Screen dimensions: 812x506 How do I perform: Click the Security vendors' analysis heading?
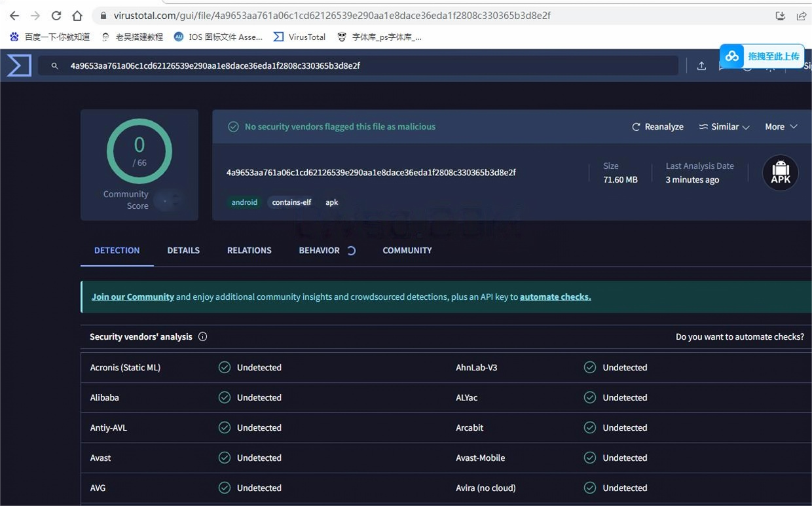tap(141, 336)
